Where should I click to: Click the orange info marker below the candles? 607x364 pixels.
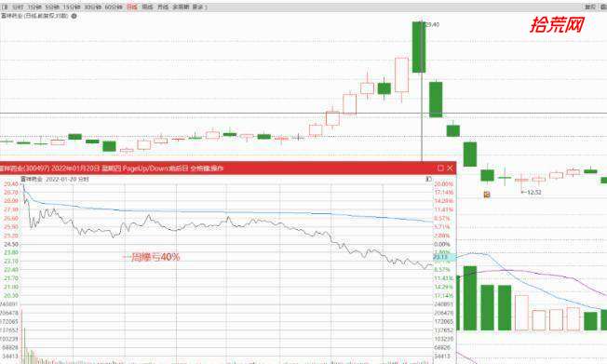click(x=487, y=195)
